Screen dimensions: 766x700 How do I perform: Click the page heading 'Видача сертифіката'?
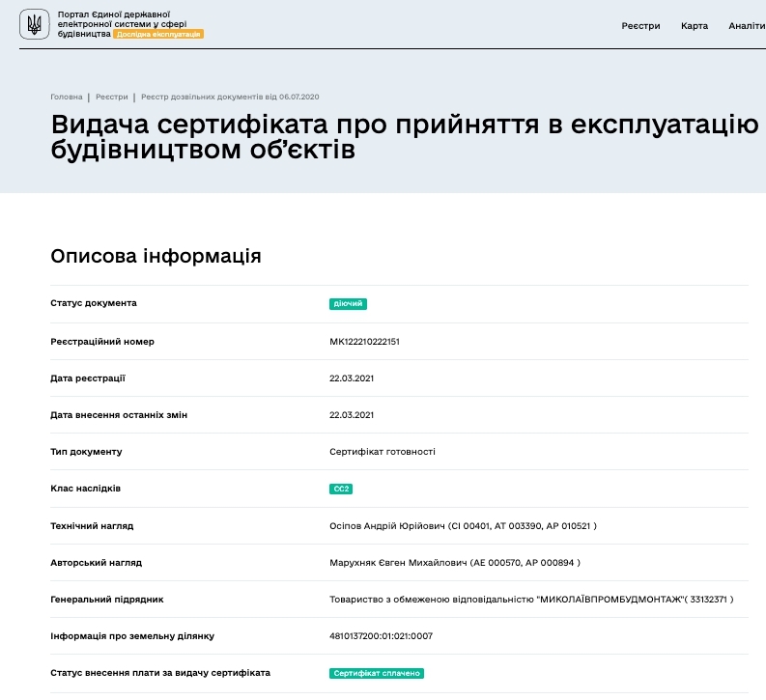(405, 137)
